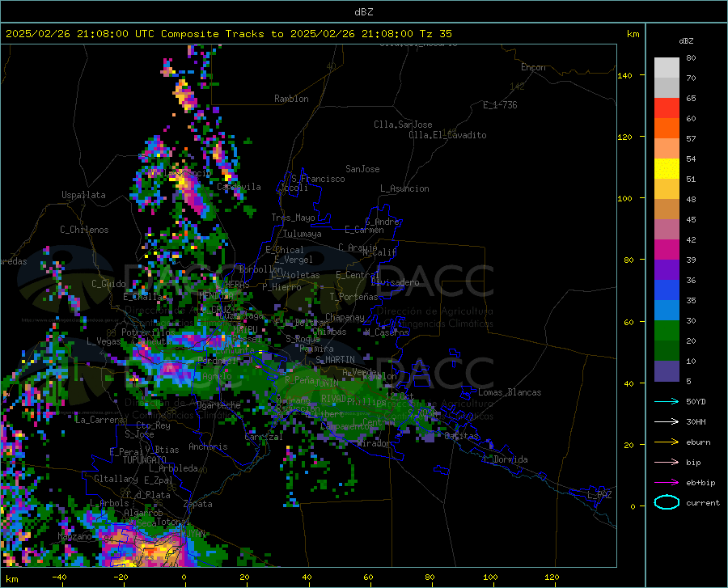Click the dBZ legend heading above color scale

(x=686, y=40)
